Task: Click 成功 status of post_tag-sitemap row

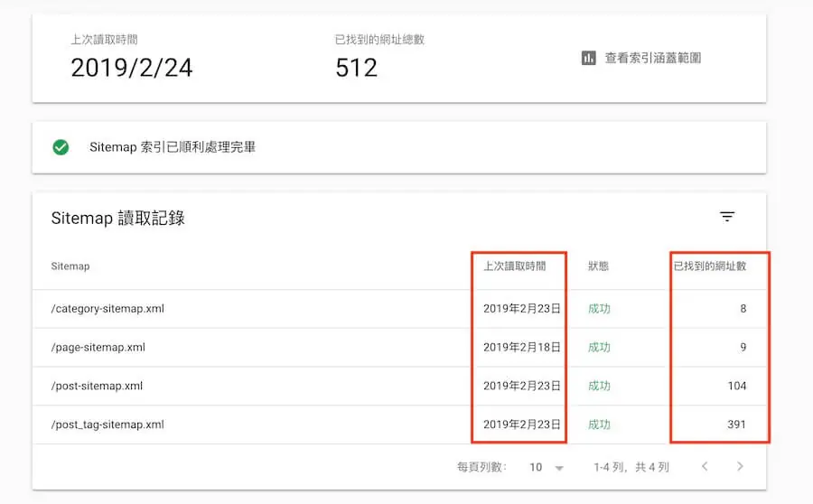Action: click(599, 425)
